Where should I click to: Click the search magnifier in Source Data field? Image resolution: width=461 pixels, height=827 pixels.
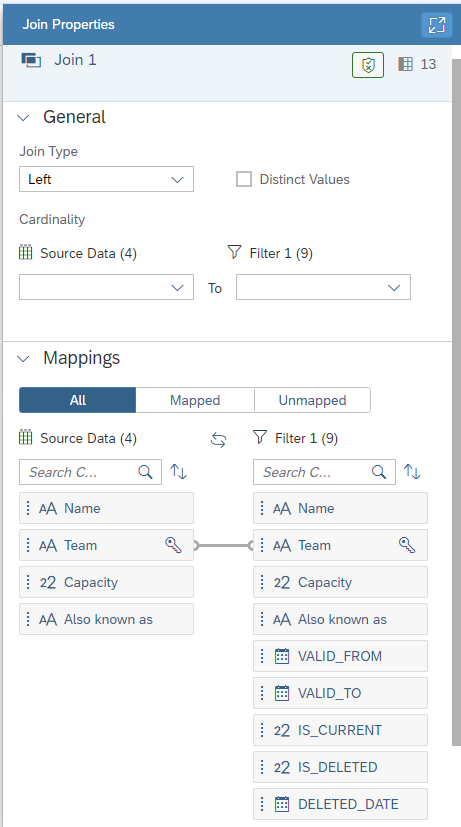pyautogui.click(x=146, y=472)
